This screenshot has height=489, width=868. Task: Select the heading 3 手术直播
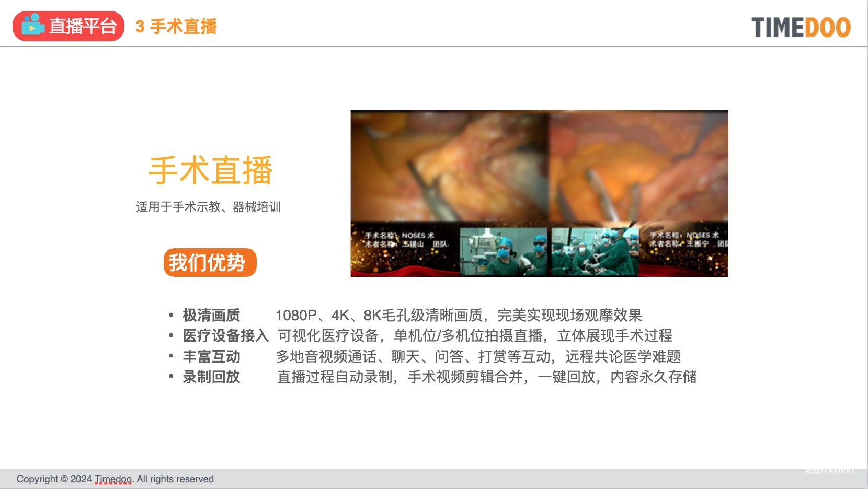[176, 26]
